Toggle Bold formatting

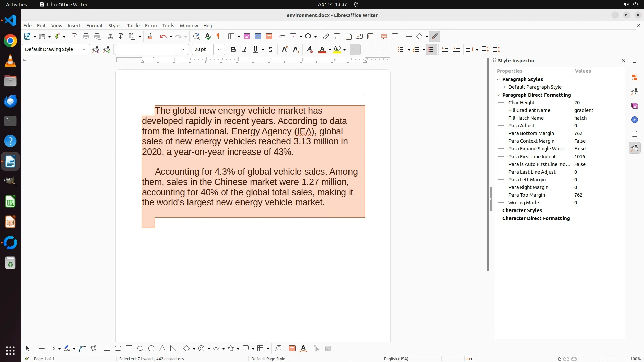233,50
